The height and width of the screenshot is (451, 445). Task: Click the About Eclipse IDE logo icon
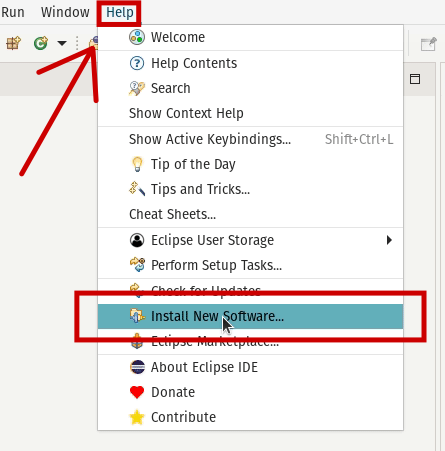pos(137,367)
